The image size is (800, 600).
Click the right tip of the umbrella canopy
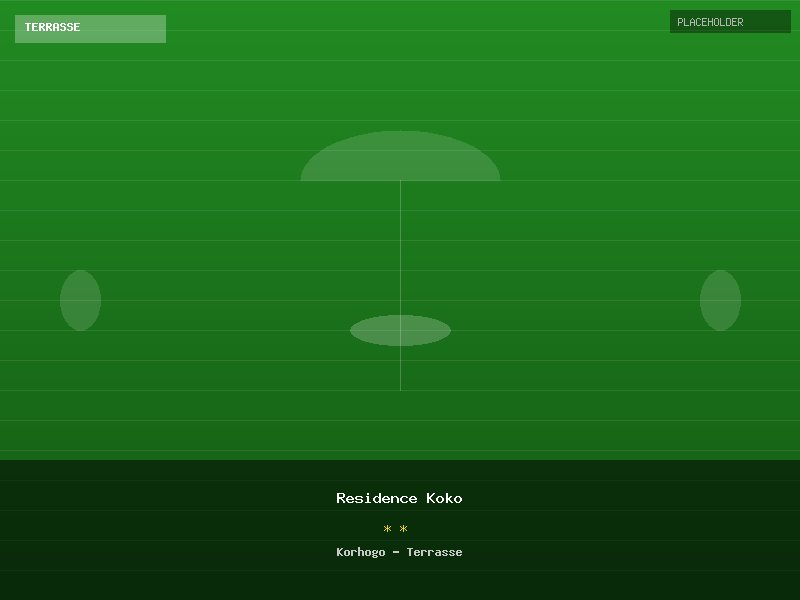pos(496,178)
